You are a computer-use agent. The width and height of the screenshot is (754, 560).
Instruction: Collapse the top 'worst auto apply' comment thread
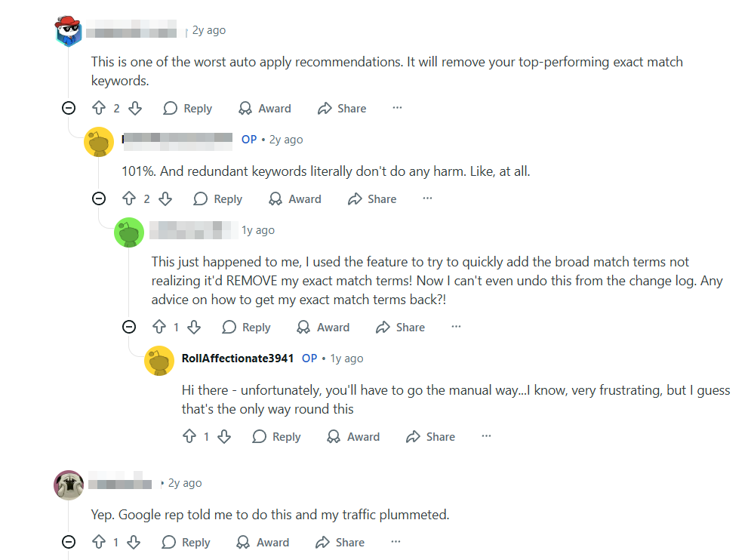point(69,109)
